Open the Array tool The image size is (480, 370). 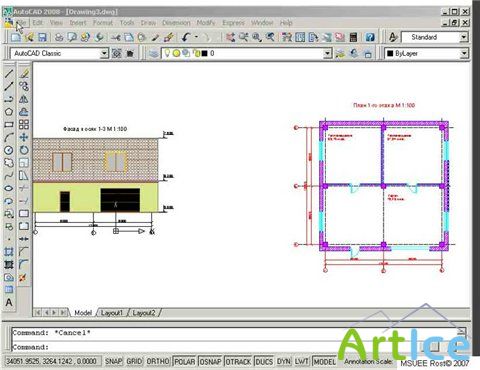24,125
